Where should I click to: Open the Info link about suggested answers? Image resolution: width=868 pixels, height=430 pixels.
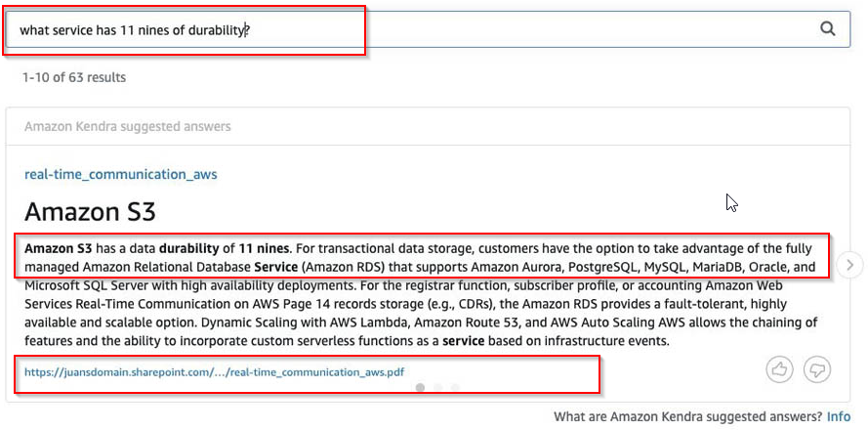click(x=839, y=416)
